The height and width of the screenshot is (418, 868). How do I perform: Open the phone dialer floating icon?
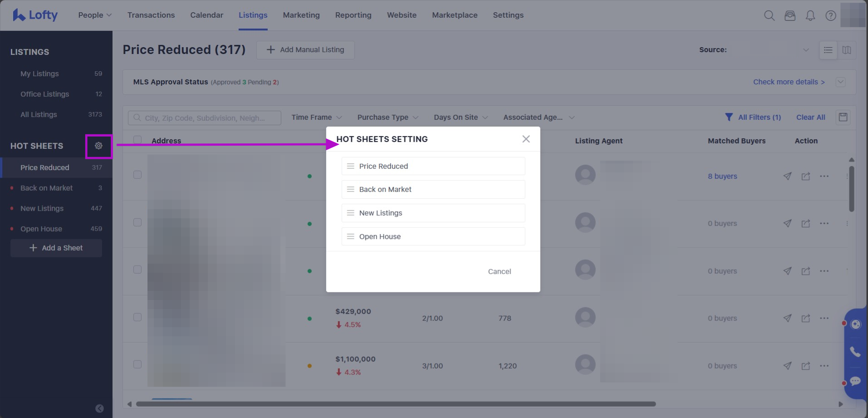tap(855, 352)
